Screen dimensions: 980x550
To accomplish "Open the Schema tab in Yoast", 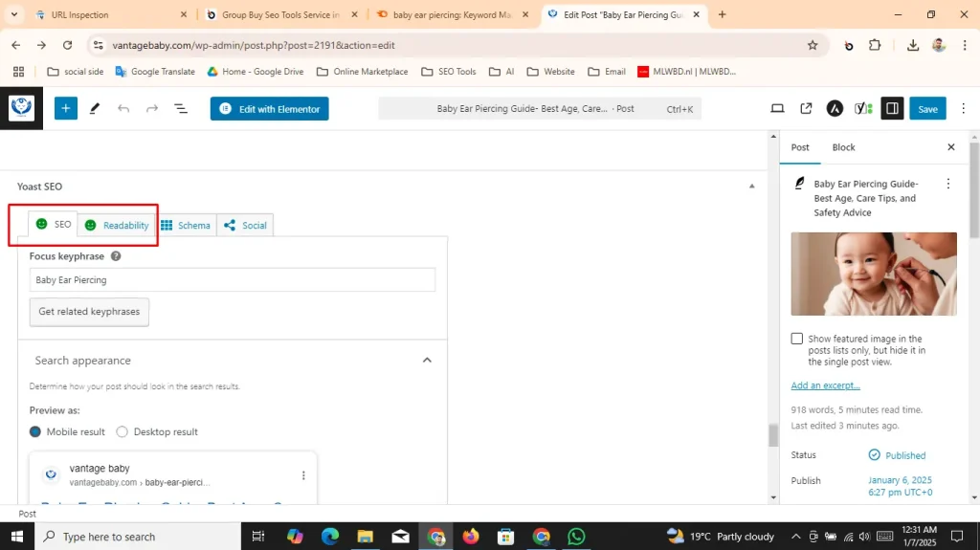I will click(186, 226).
